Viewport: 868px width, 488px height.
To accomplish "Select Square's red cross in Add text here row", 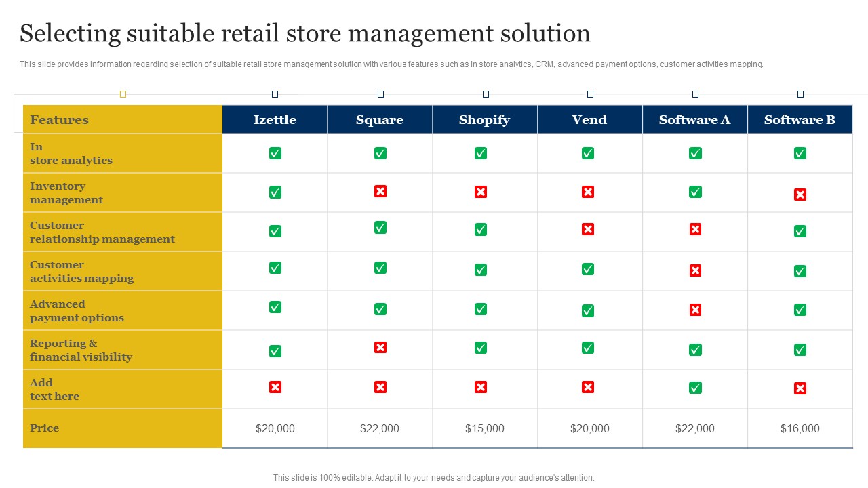I will (380, 387).
